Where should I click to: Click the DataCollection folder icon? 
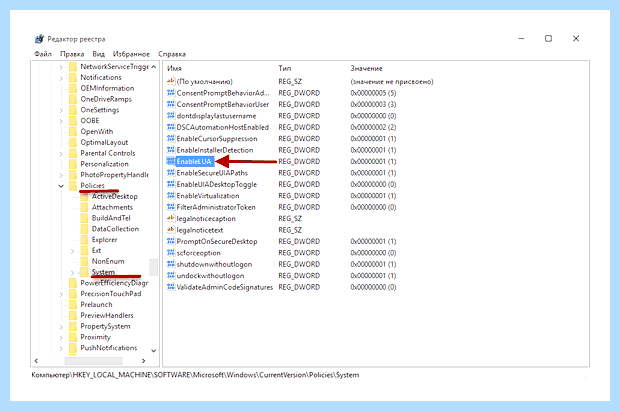click(84, 229)
